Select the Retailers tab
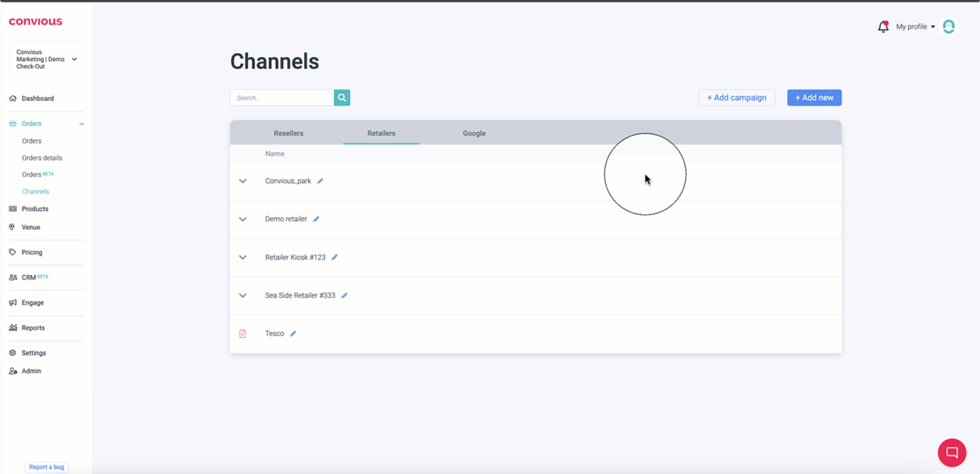Screen dimensions: 980x474 pos(381,134)
